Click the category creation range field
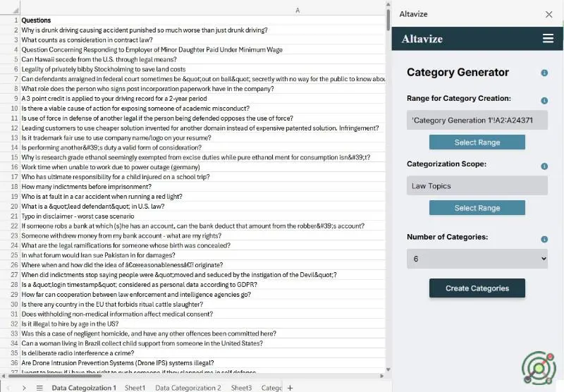564x392 pixels. (x=477, y=121)
